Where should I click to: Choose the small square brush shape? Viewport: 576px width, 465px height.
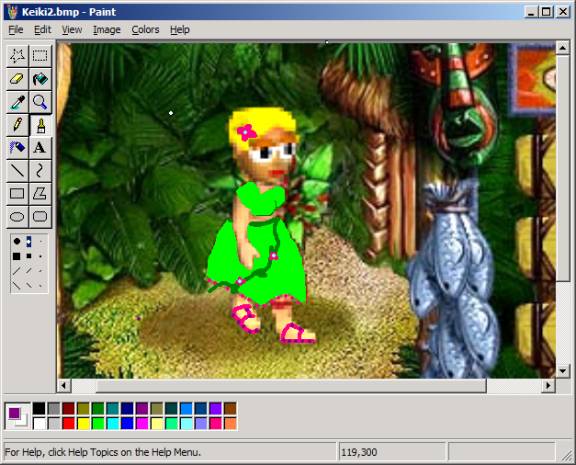click(40, 256)
